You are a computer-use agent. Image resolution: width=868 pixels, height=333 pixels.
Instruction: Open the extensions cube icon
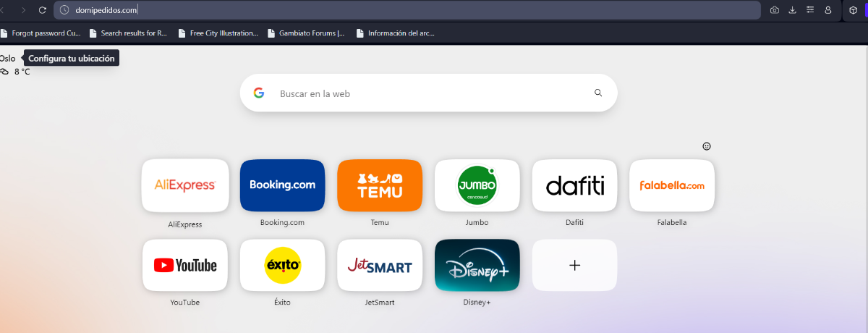click(x=854, y=10)
